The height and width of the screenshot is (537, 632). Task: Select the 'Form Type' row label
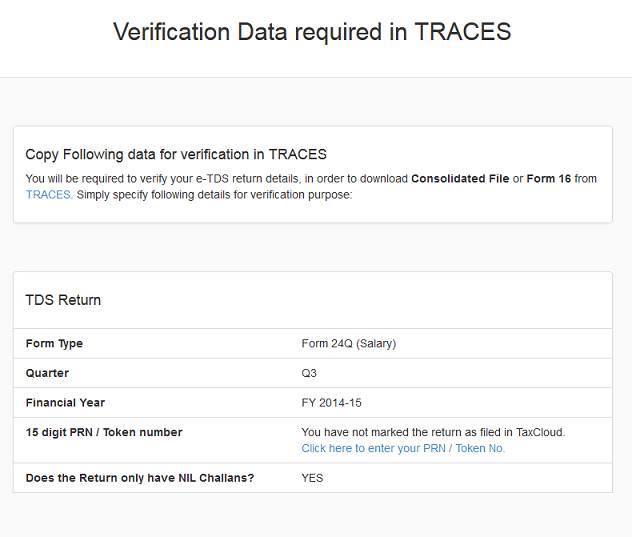pos(54,344)
